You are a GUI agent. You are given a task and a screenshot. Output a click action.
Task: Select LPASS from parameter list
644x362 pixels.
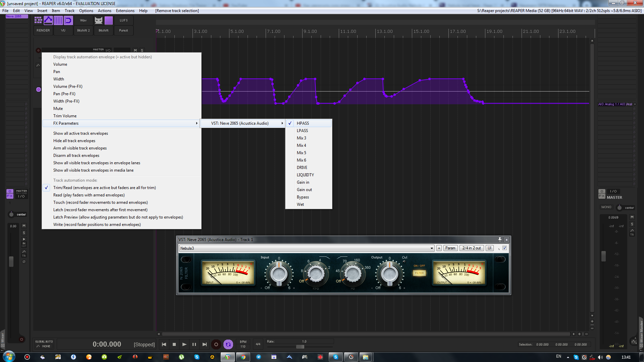(x=302, y=131)
